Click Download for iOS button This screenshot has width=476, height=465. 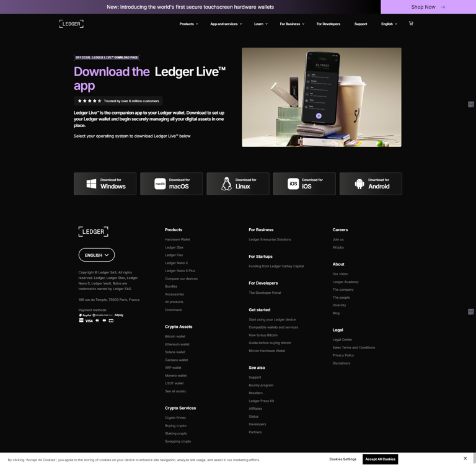(304, 184)
